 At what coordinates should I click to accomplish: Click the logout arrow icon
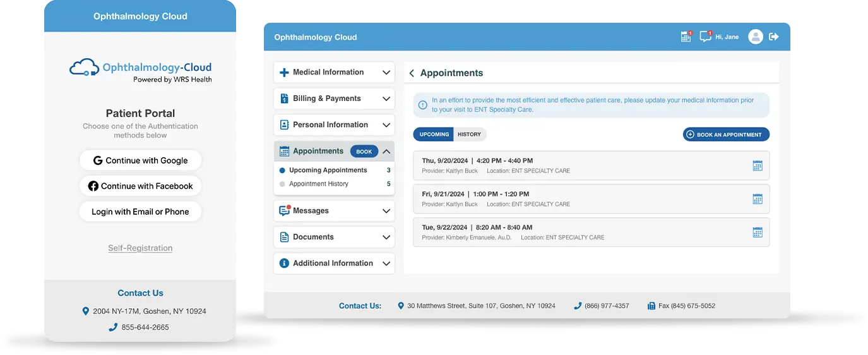point(774,37)
